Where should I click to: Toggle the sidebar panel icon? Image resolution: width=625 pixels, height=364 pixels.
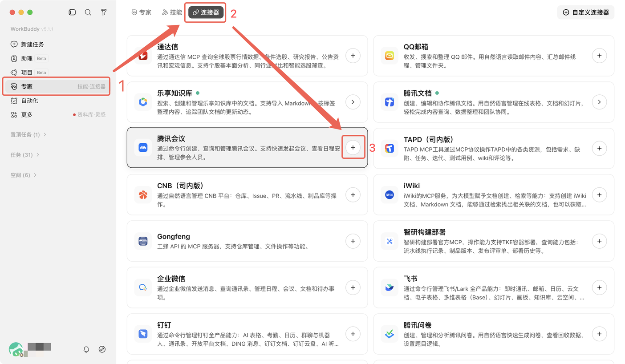(72, 12)
